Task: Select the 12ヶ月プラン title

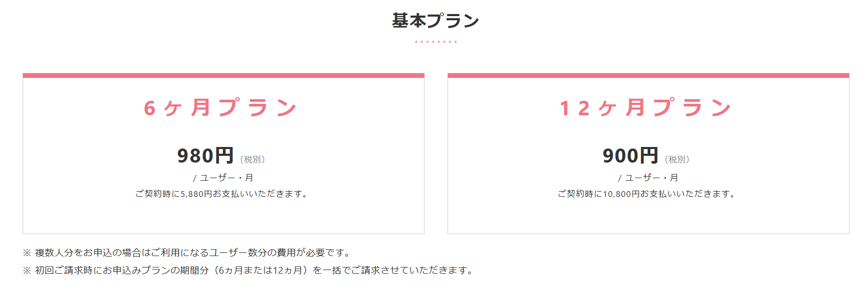Action: click(646, 108)
